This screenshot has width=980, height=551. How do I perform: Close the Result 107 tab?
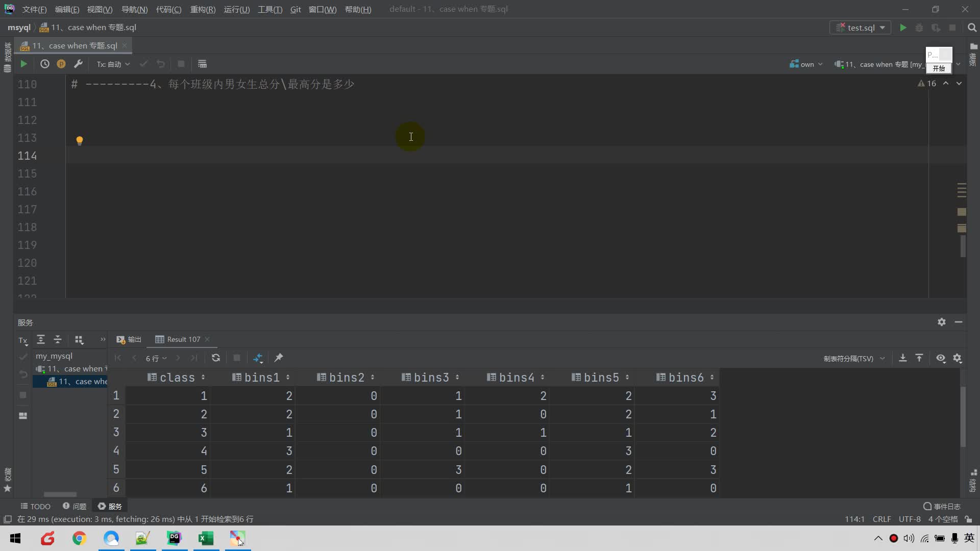coord(207,339)
